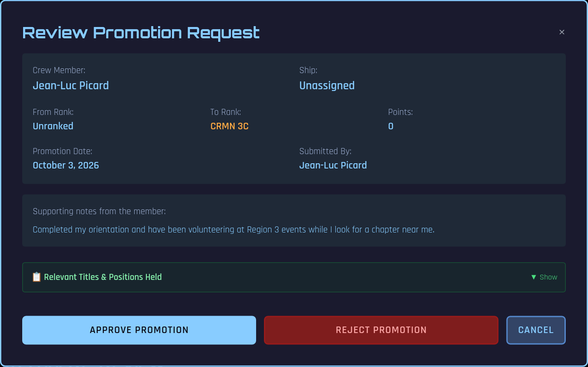Reject the promotion request
The height and width of the screenshot is (367, 588).
[x=381, y=330]
